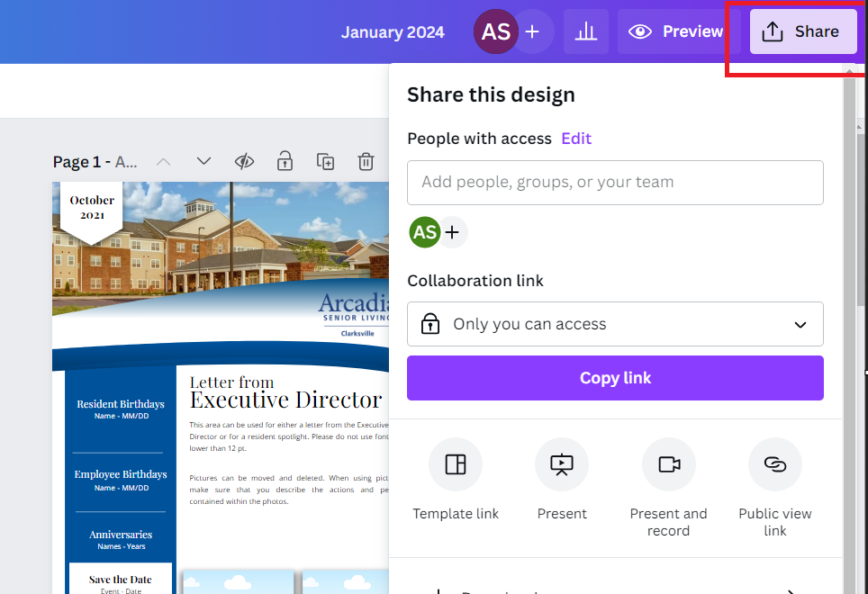Move page up with the up chevron
This screenshot has width=868, height=594.
[163, 161]
